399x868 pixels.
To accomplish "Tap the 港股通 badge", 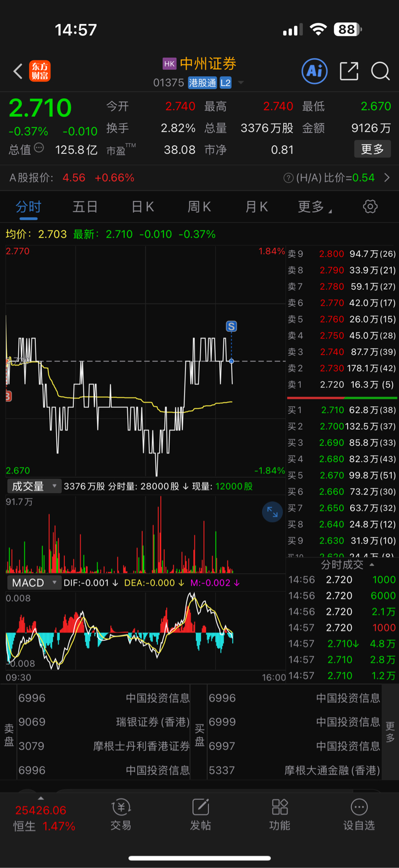I will [202, 83].
